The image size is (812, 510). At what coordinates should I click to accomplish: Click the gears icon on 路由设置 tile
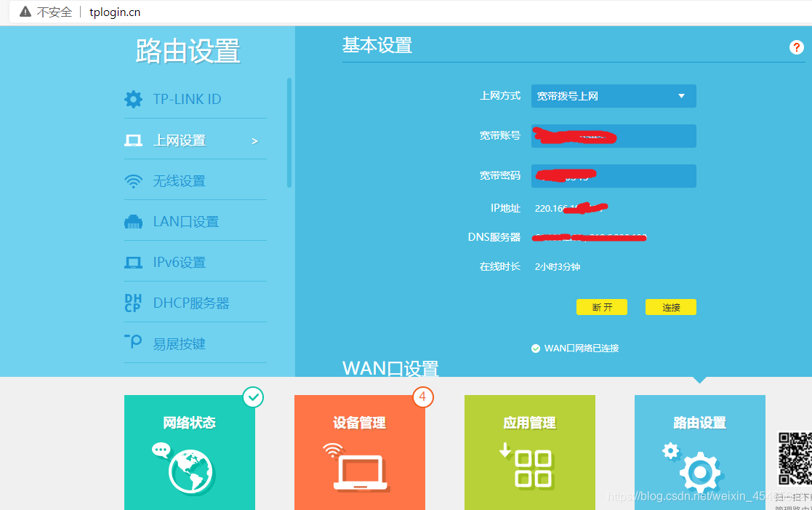(x=694, y=466)
